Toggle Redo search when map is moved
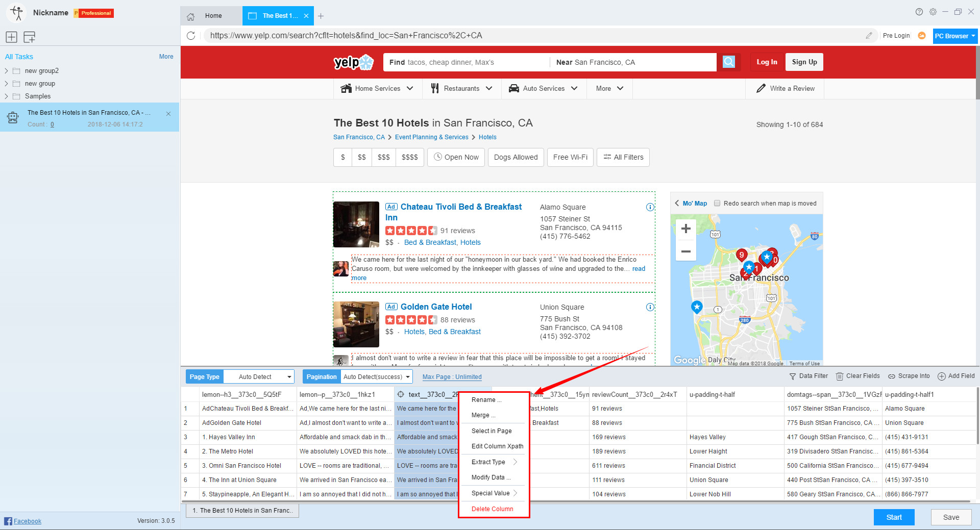Viewport: 980px width, 530px height. click(x=717, y=203)
